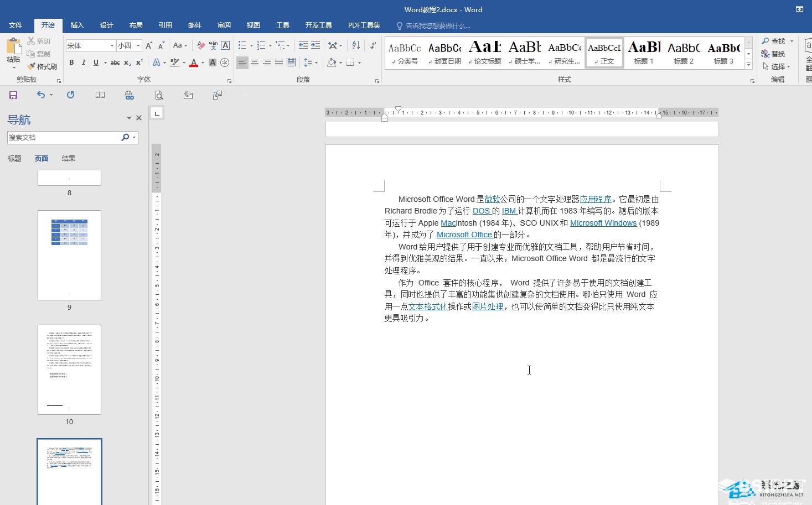Viewport: 812px width, 505px height.
Task: Open the bullet list dropdown arrow
Action: click(251, 45)
